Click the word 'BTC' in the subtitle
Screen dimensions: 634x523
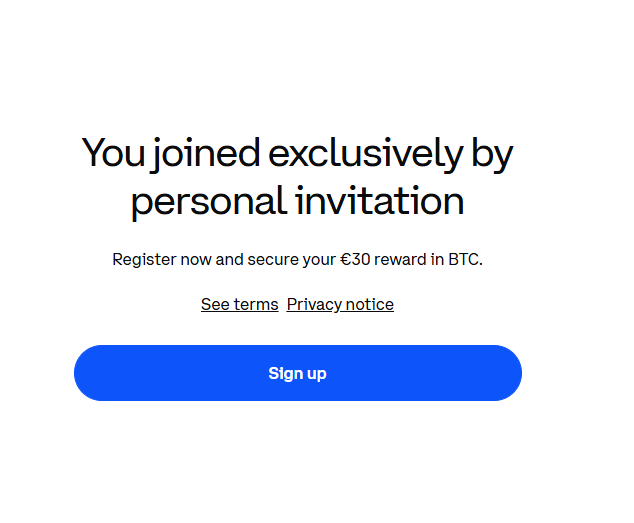[x=465, y=260]
